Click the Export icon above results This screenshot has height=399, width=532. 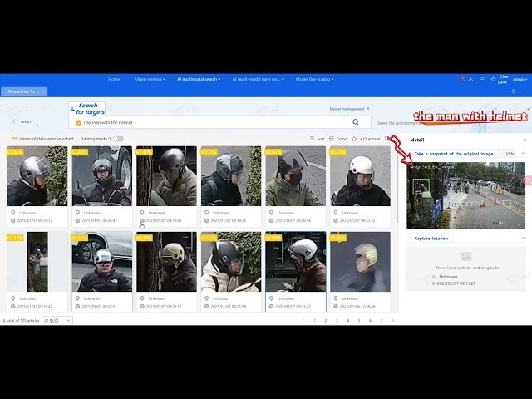tap(332, 139)
